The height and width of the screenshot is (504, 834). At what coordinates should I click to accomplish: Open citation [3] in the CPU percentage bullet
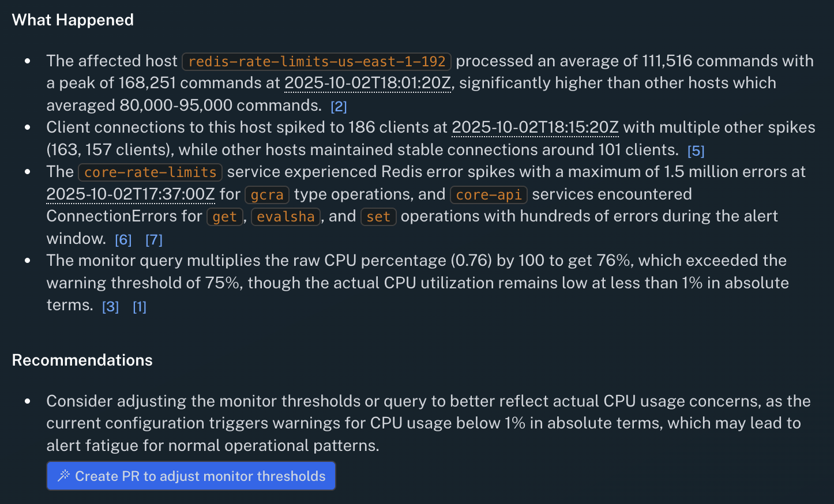click(x=110, y=306)
